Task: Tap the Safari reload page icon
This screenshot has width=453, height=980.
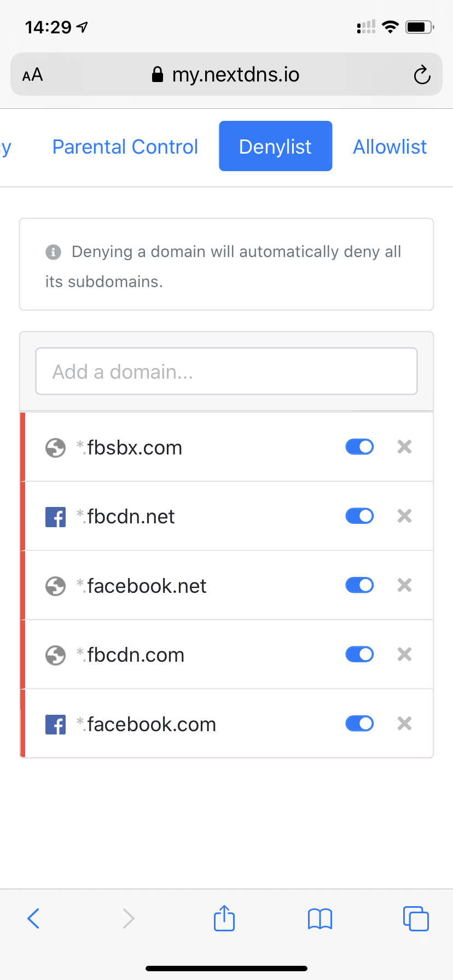Action: (x=422, y=75)
